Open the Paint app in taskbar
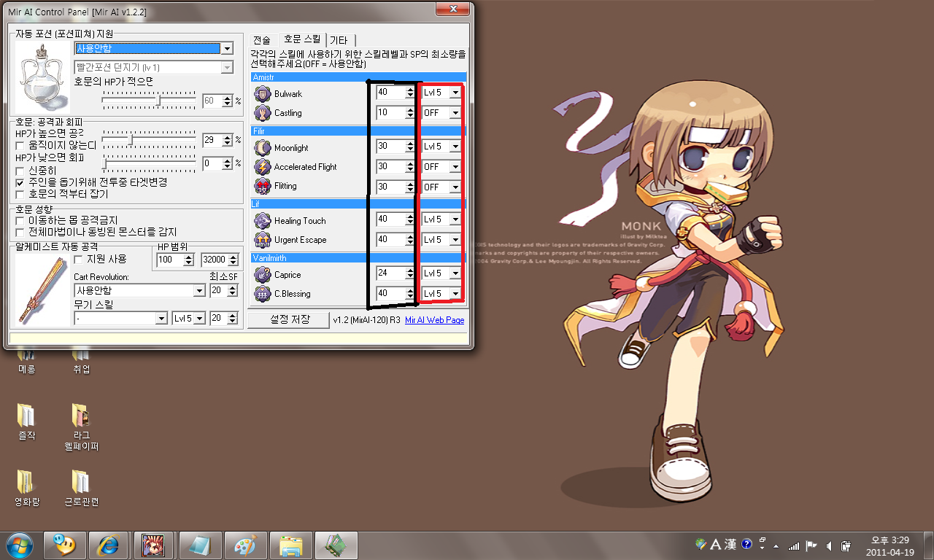Viewport: 934px width, 560px height. [x=244, y=545]
